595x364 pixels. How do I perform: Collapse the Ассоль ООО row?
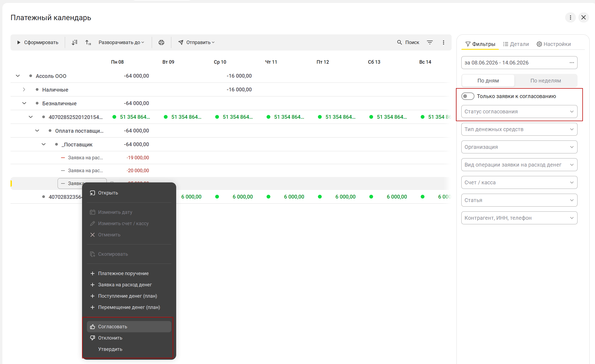click(x=18, y=76)
